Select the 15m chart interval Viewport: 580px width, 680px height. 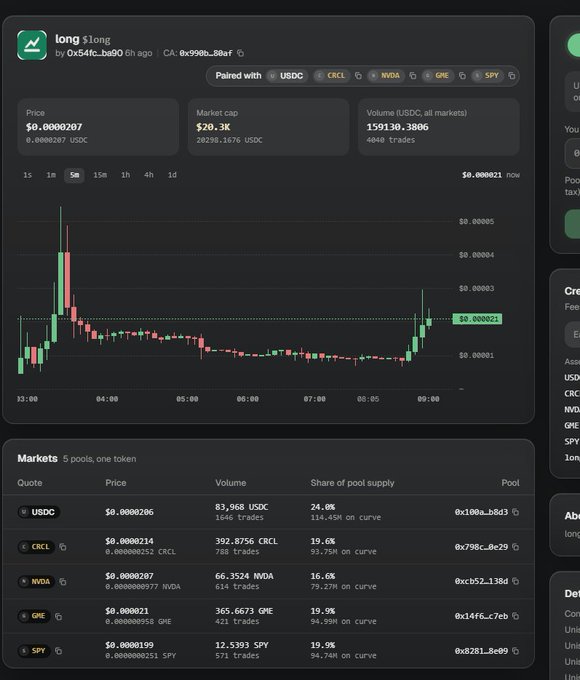click(100, 175)
